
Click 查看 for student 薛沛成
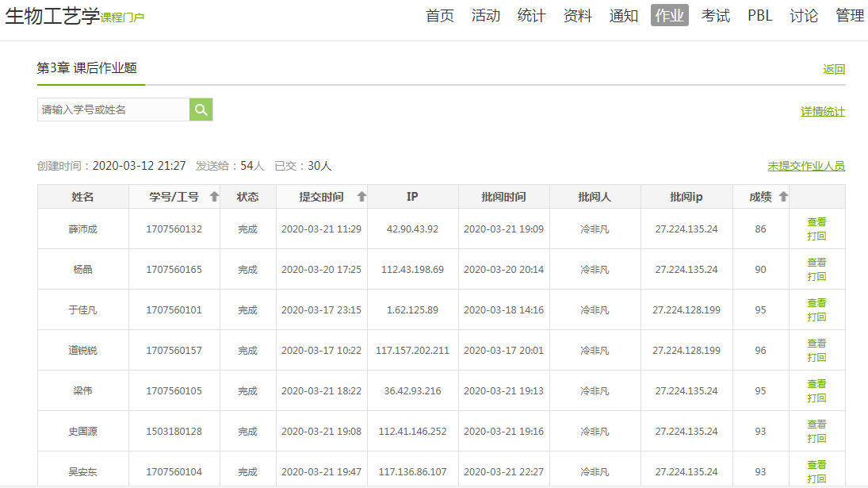(x=816, y=222)
